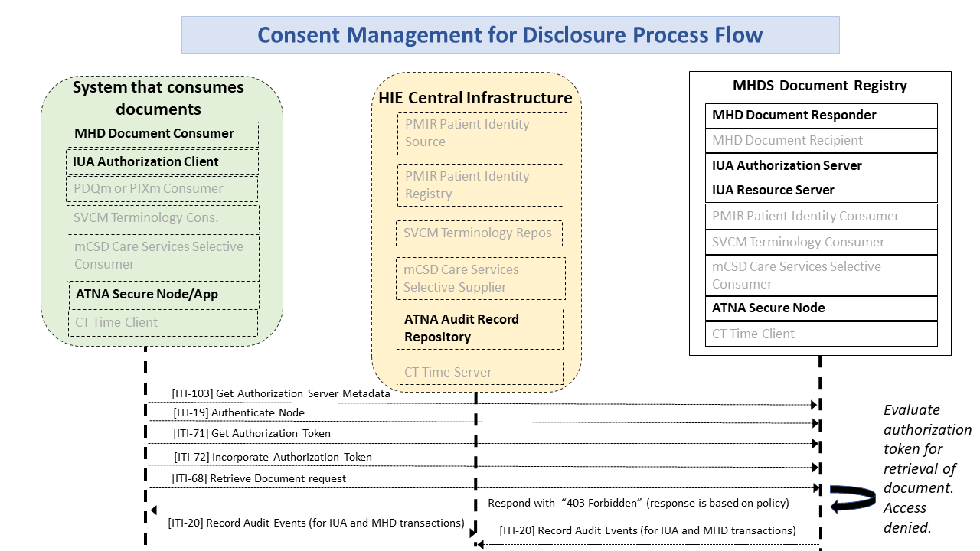This screenshot has height=551, width=980.
Task: Select the MHD Document Consumer box
Action: coord(162,134)
